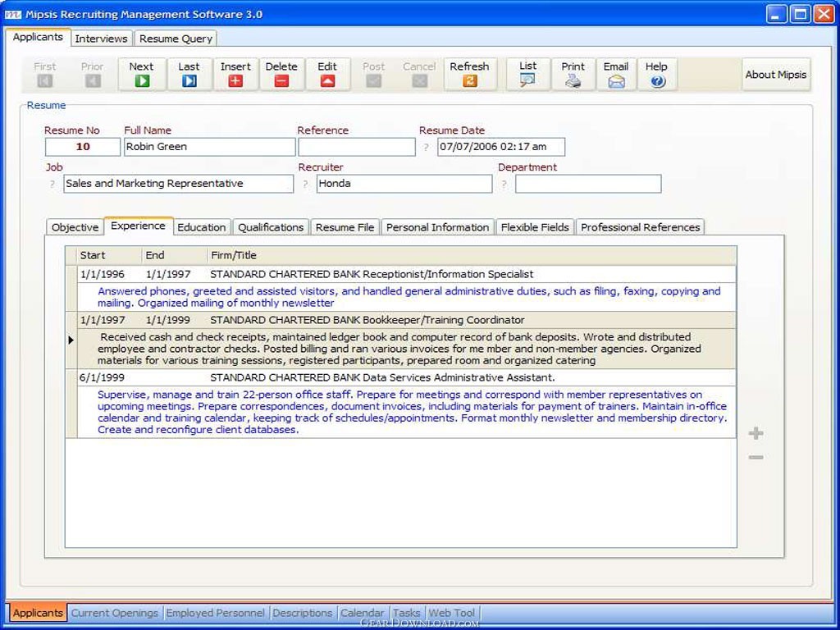Click the disabled Cancel button
Image resolution: width=840 pixels, height=630 pixels.
click(419, 74)
